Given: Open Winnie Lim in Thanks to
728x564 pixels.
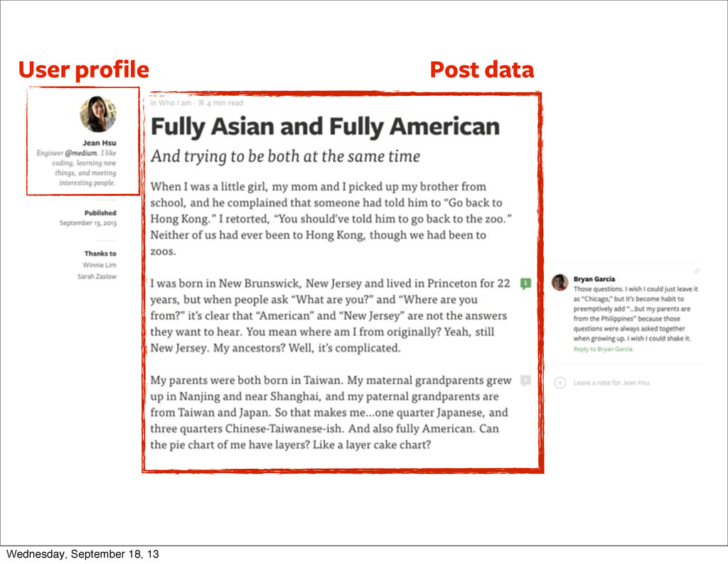Looking at the screenshot, I should coord(100,265).
